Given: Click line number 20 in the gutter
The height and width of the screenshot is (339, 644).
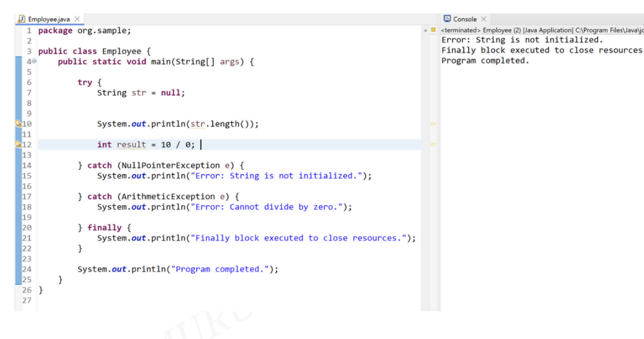Looking at the screenshot, I should point(27,228).
